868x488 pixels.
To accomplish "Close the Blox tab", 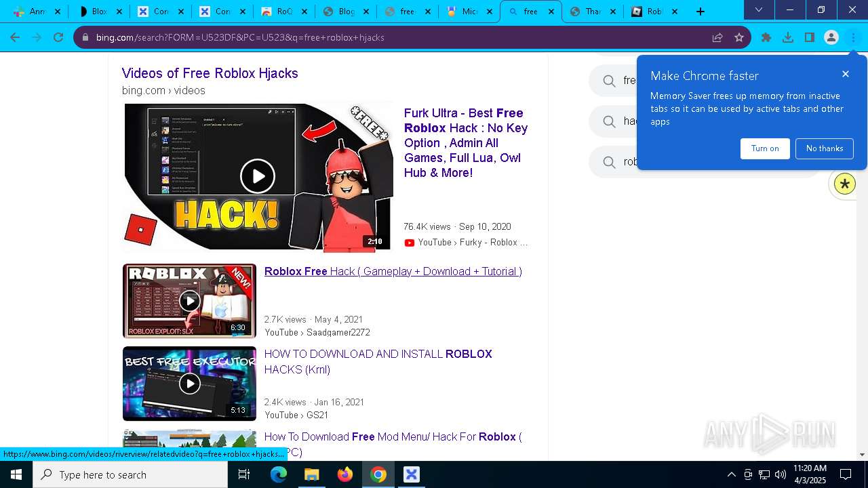I will (119, 12).
